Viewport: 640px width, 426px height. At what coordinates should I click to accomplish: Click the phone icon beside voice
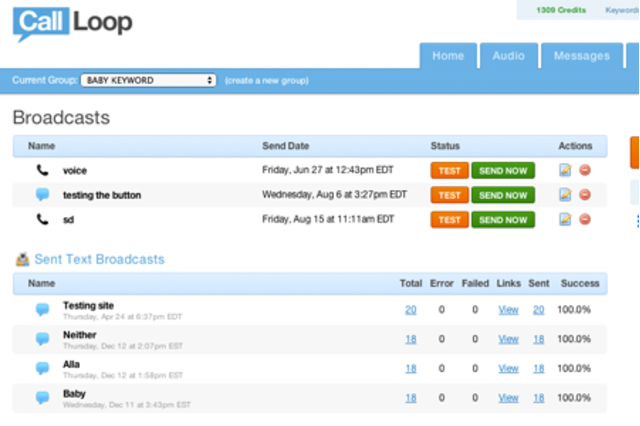(42, 171)
